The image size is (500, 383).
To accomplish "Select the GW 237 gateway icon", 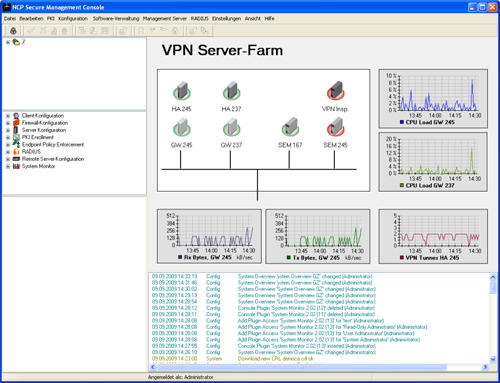I will [231, 127].
